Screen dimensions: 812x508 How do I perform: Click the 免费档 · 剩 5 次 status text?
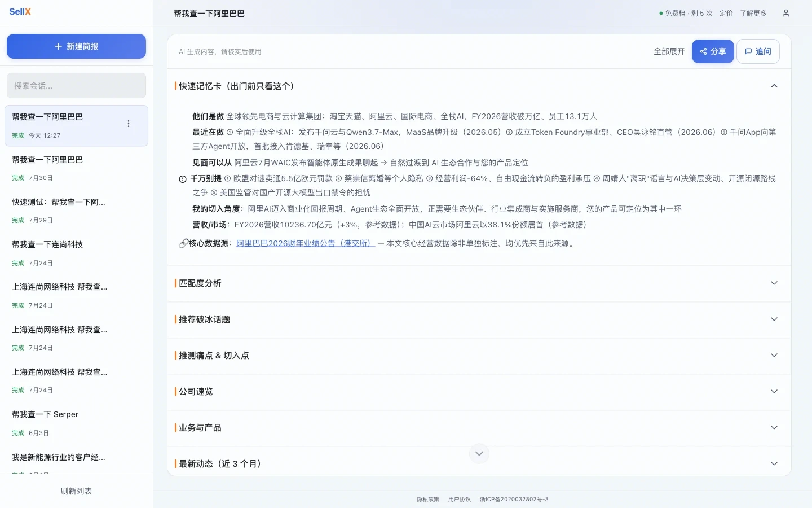(x=686, y=13)
